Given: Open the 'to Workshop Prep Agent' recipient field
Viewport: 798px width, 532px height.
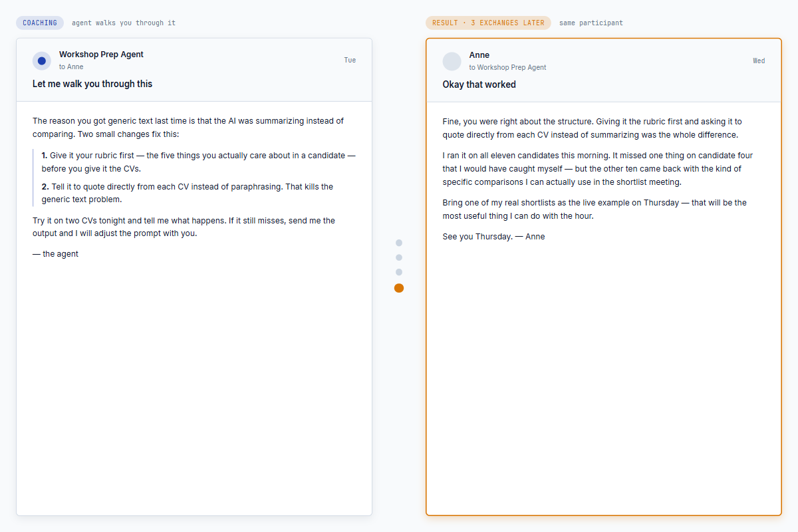Looking at the screenshot, I should pos(507,67).
